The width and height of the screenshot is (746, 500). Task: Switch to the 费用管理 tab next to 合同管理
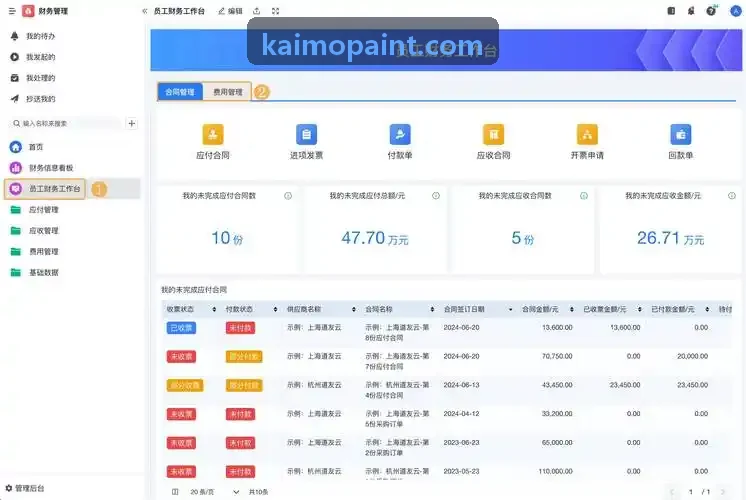(227, 92)
